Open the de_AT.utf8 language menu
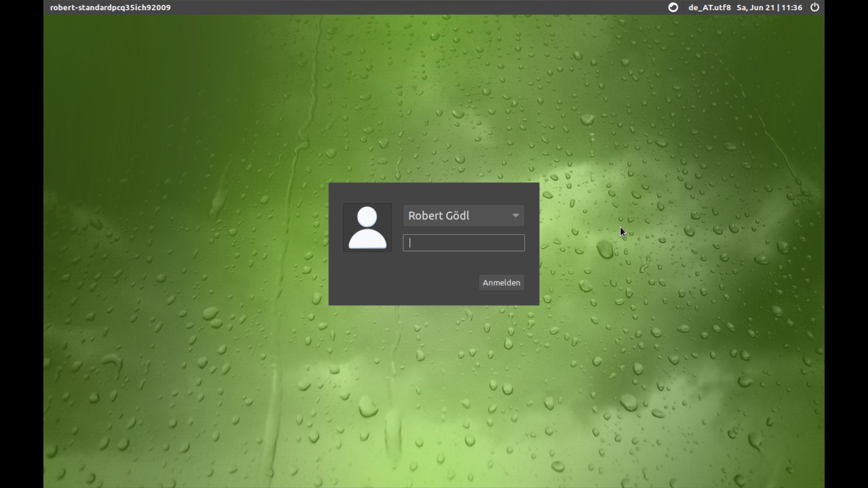Screen dimensions: 868x488 [x=709, y=7]
